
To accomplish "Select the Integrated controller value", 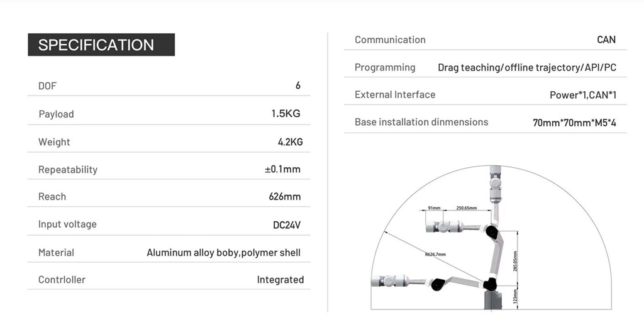I will click(x=280, y=280).
